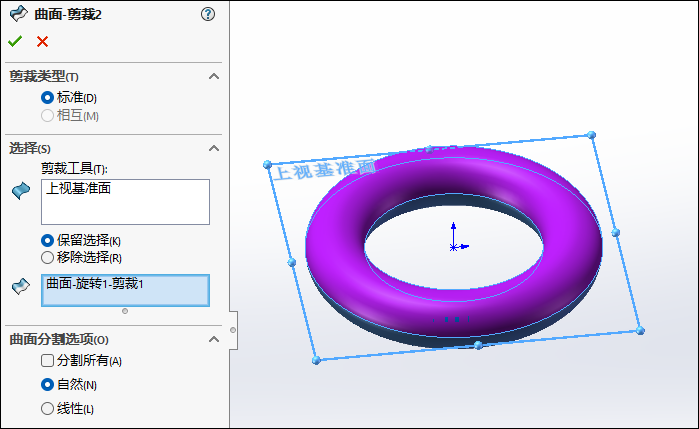Choose the 保留选择(K) option
The height and width of the screenshot is (429, 699).
click(x=47, y=241)
